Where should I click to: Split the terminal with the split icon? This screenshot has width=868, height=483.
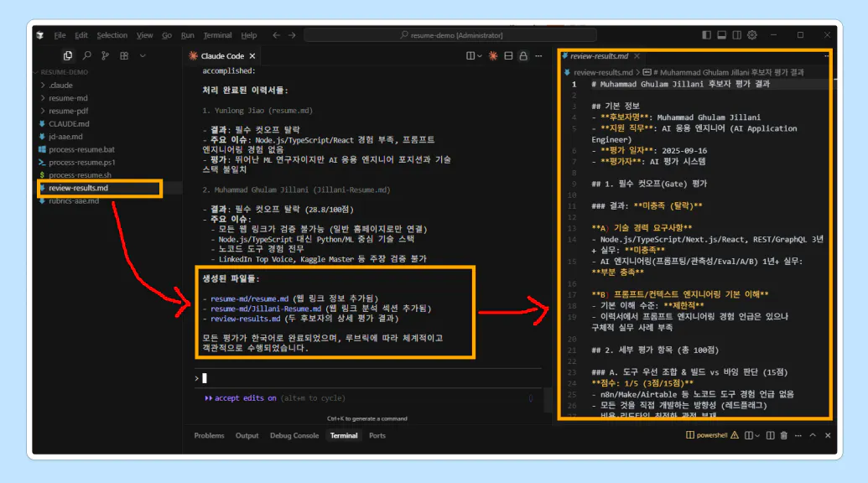coord(770,436)
